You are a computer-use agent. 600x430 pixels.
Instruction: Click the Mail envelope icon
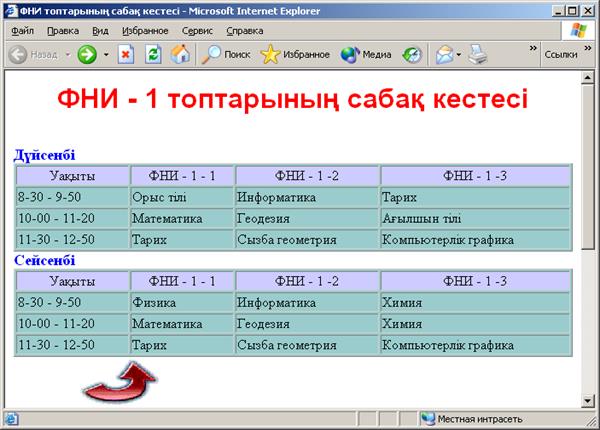tap(443, 55)
